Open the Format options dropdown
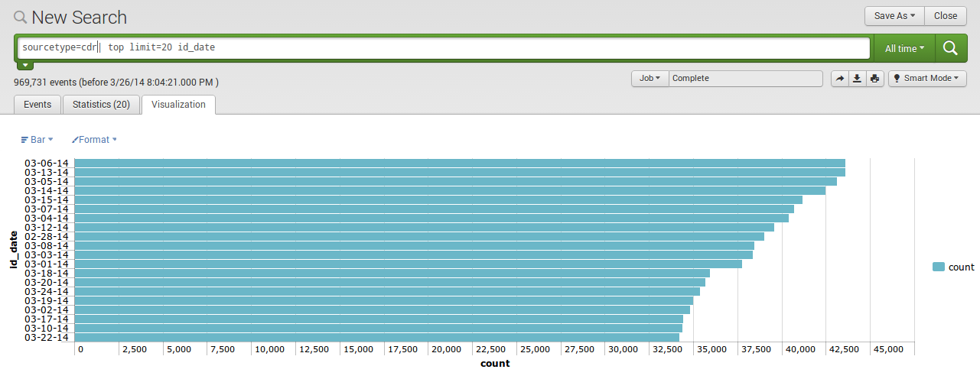 click(94, 140)
